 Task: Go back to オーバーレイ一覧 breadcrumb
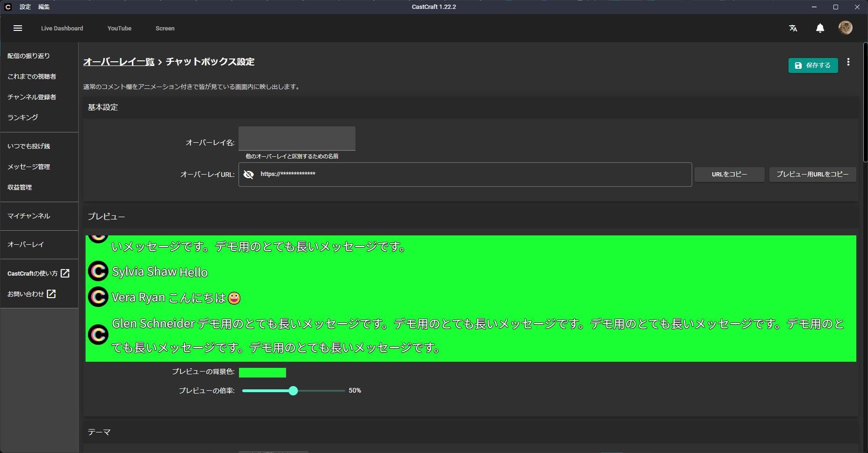(119, 62)
